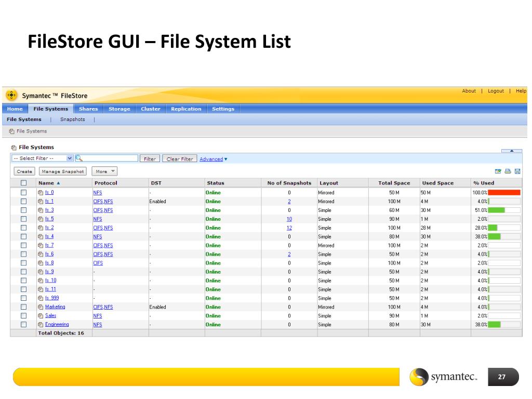Sort by Name column header
Viewport: 532px width, 399px height.
pos(49,183)
